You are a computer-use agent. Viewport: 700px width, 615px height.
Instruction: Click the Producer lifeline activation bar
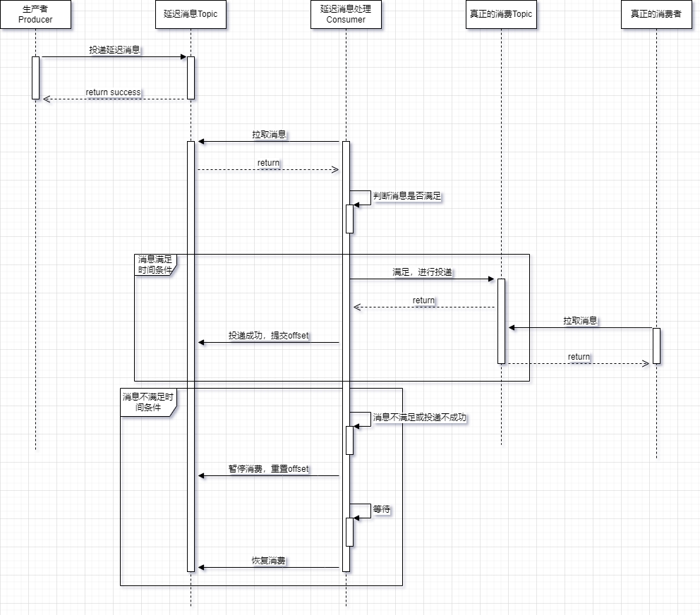(x=35, y=78)
